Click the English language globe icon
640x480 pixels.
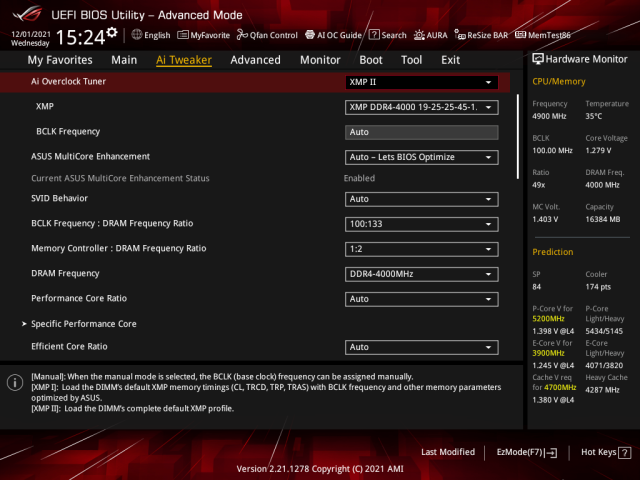click(137, 35)
